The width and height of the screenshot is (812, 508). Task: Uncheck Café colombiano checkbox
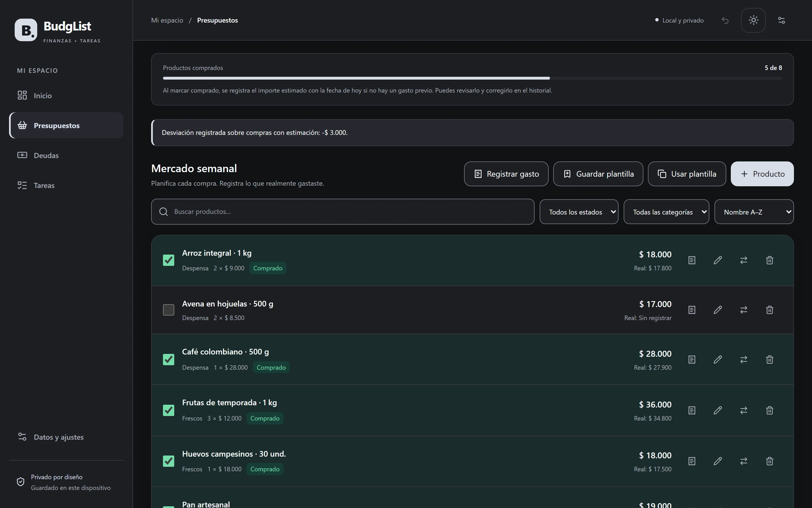point(168,360)
